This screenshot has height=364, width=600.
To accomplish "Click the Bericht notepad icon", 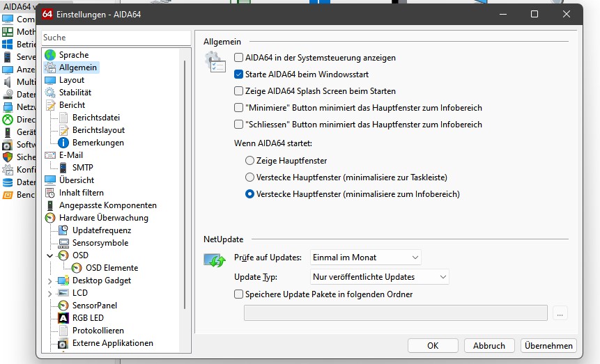I will [x=50, y=105].
